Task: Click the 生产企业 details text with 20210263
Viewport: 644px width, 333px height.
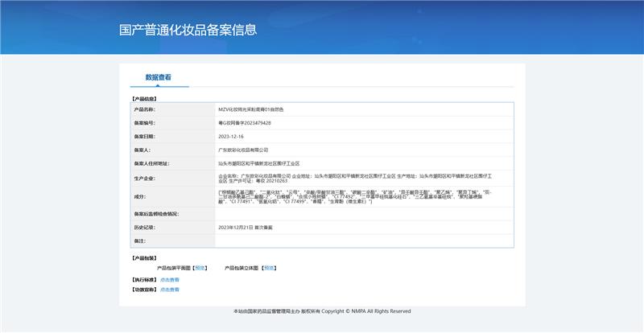Action: coord(355,179)
